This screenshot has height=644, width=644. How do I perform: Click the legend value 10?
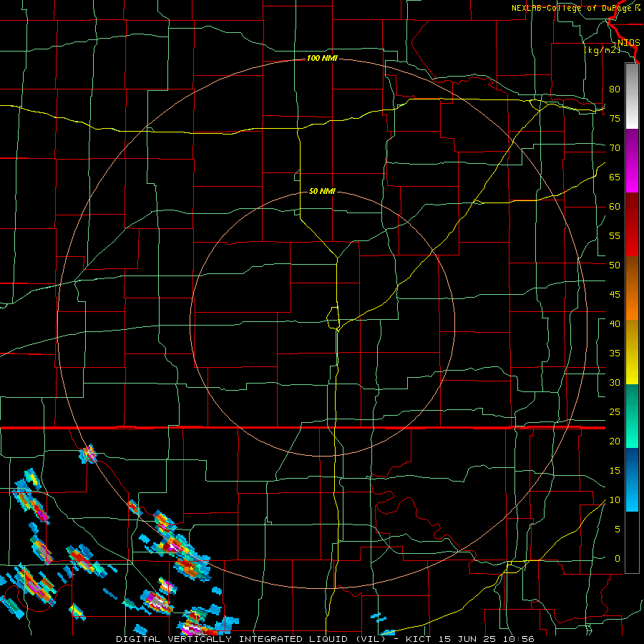click(615, 500)
